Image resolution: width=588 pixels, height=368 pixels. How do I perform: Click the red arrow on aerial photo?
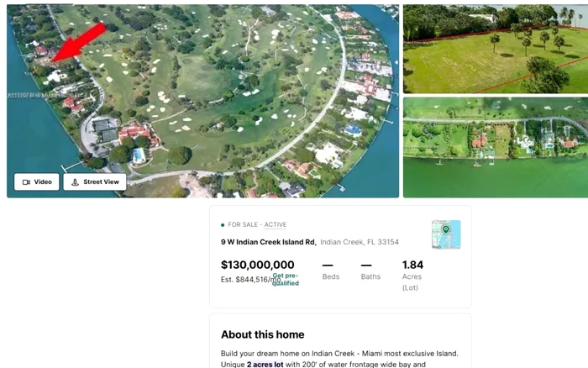[80, 42]
